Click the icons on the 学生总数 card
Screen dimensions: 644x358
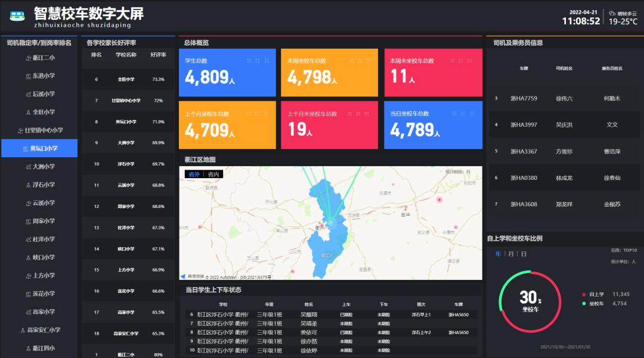pos(258,61)
